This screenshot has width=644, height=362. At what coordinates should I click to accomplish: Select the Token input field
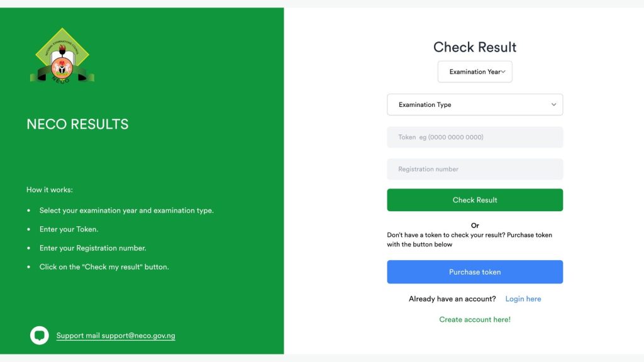click(x=475, y=136)
